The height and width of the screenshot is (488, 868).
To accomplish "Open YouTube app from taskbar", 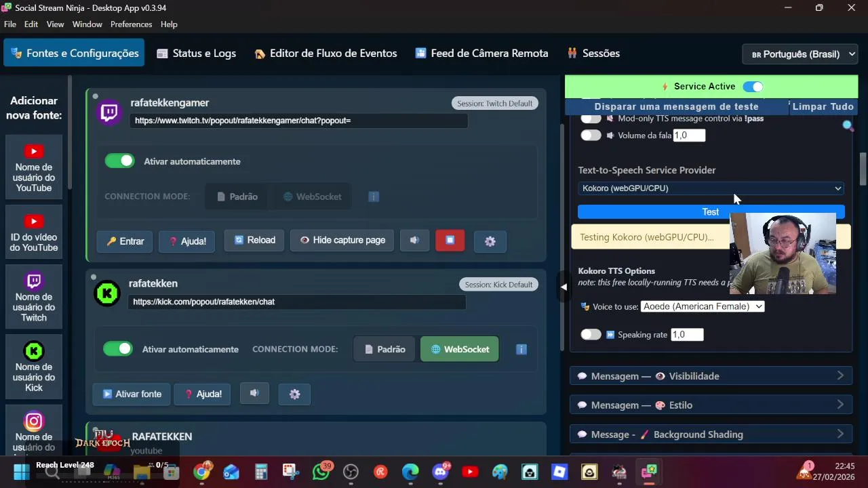I will click(470, 472).
